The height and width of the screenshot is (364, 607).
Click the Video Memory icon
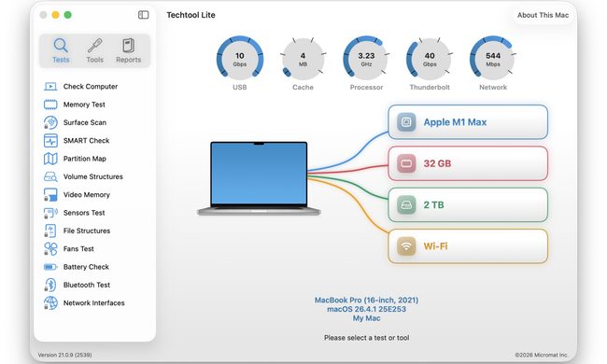pyautogui.click(x=50, y=194)
